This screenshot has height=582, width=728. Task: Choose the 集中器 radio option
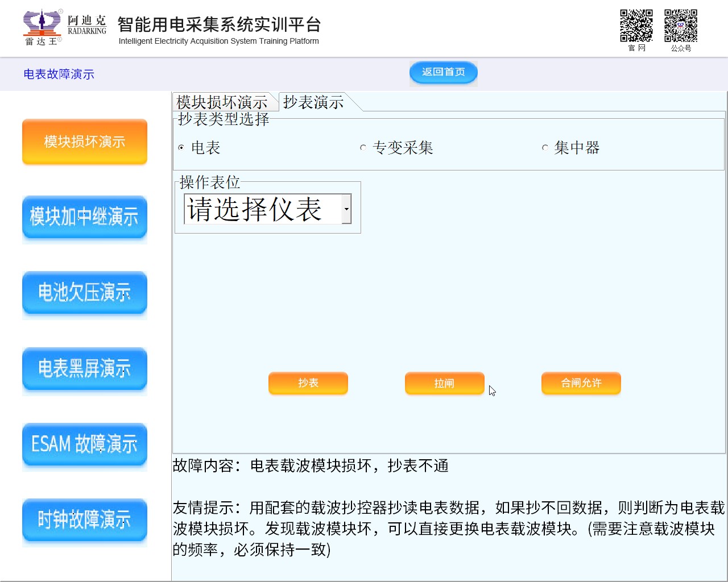(x=545, y=148)
